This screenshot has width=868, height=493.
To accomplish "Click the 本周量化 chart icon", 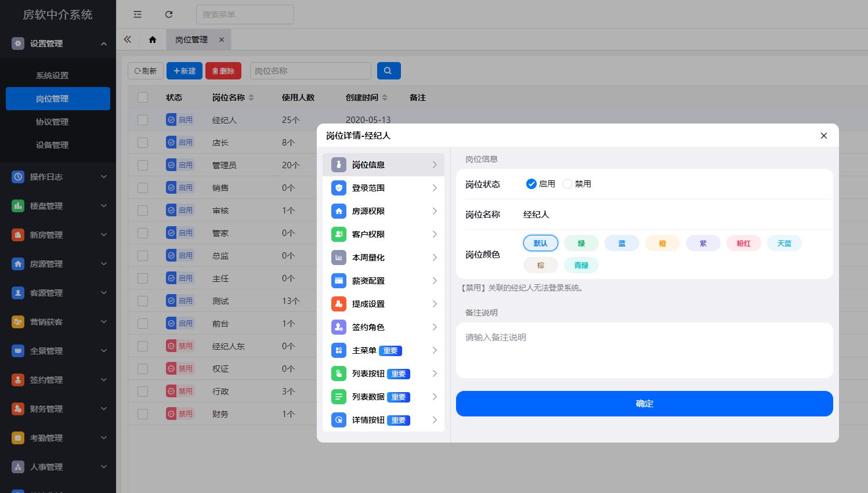I will pyautogui.click(x=339, y=258).
